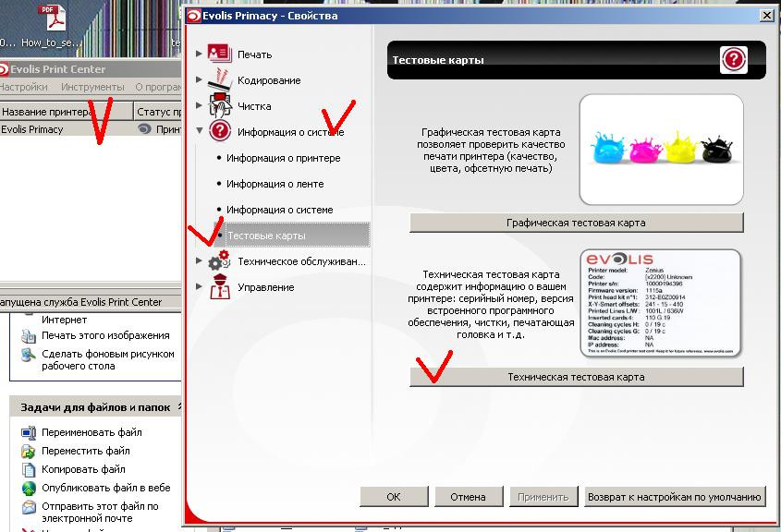781x532 pixels.
Task: Expand the Техническое обслуживание section arrow
Action: [x=199, y=260]
